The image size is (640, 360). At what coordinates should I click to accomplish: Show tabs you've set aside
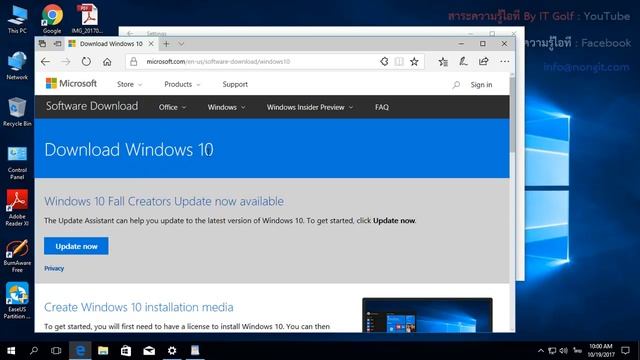coord(42,44)
